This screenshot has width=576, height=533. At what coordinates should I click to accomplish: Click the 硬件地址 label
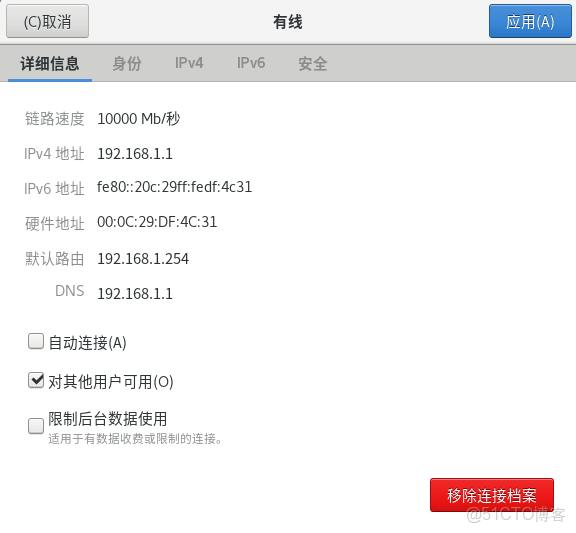[x=55, y=224]
